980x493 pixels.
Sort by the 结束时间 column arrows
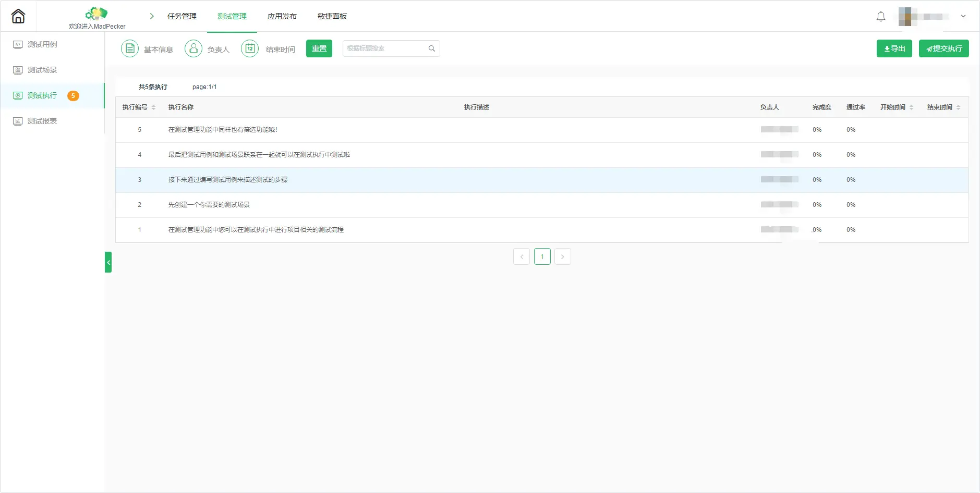958,107
